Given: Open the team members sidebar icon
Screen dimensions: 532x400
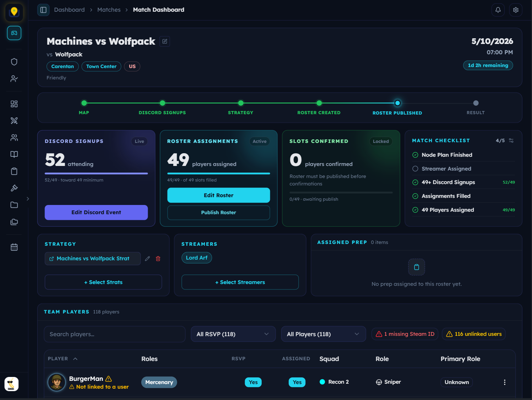Looking at the screenshot, I should (x=14, y=138).
